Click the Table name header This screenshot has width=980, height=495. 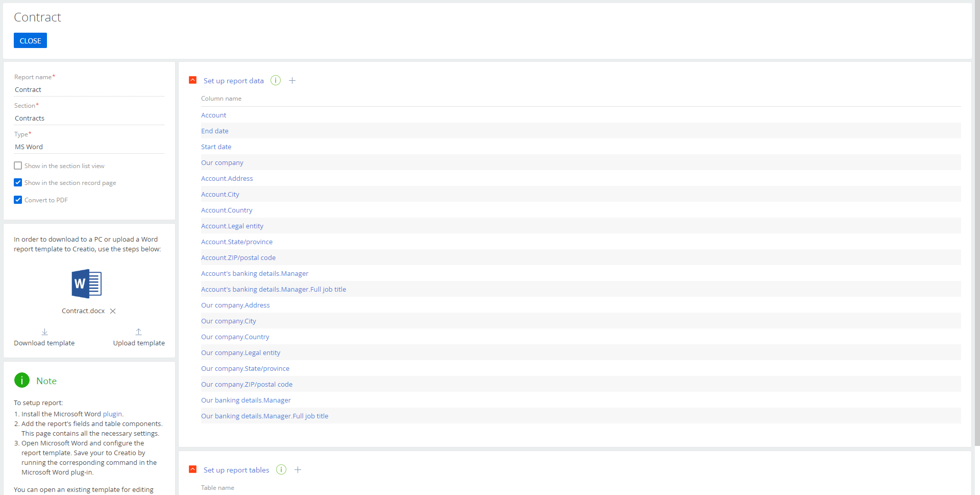[218, 488]
